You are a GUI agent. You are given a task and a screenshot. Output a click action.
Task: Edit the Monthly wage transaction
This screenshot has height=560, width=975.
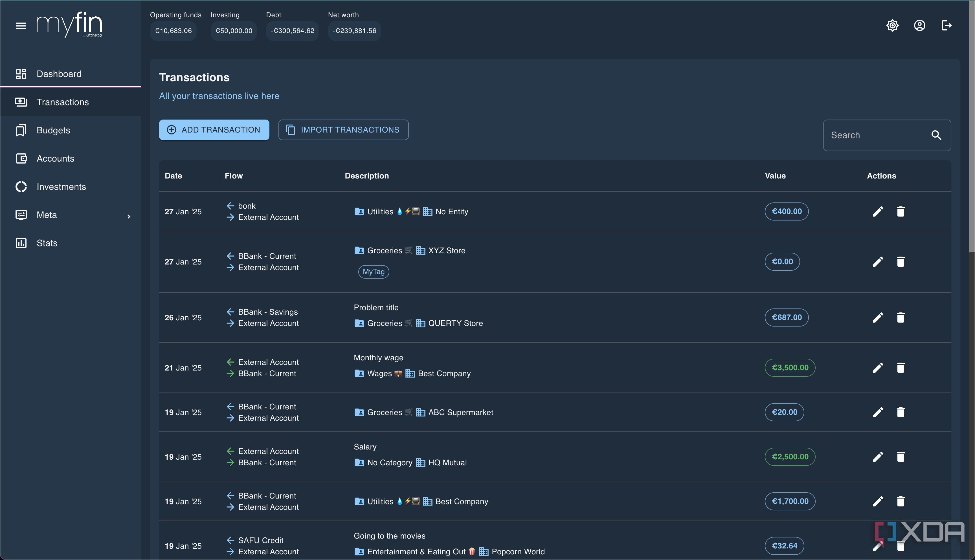point(878,368)
